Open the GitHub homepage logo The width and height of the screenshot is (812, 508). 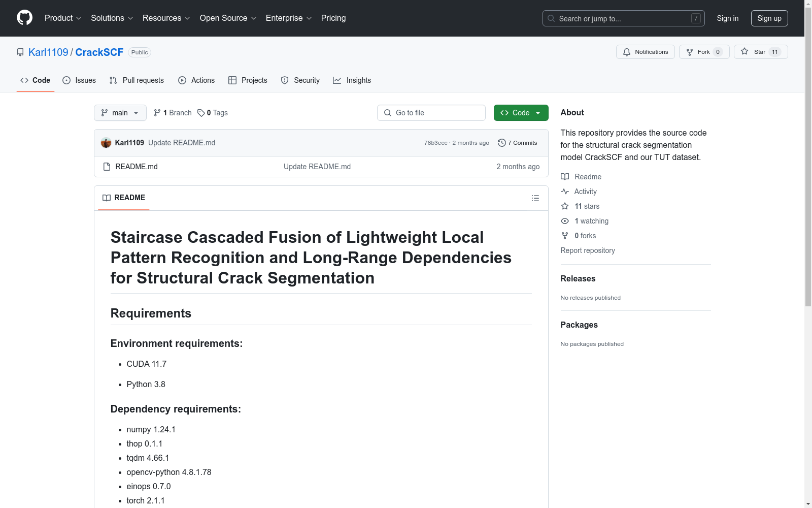click(x=24, y=18)
